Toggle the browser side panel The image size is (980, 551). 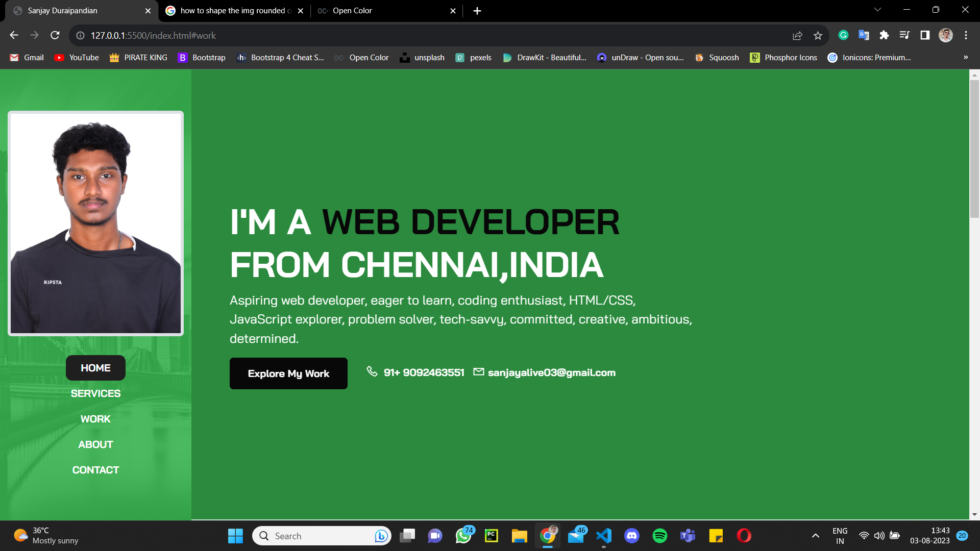click(x=925, y=35)
